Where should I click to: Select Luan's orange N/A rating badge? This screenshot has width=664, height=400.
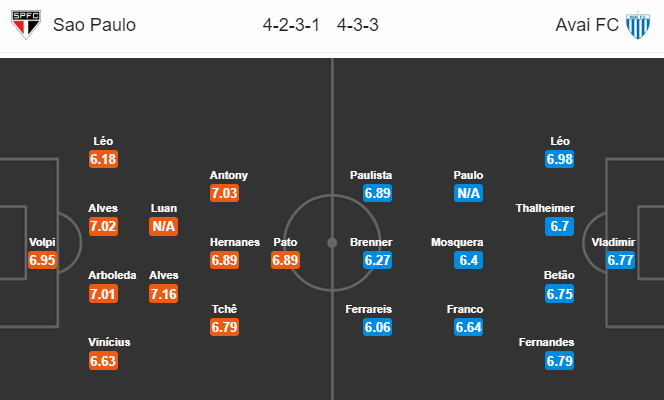point(163,226)
